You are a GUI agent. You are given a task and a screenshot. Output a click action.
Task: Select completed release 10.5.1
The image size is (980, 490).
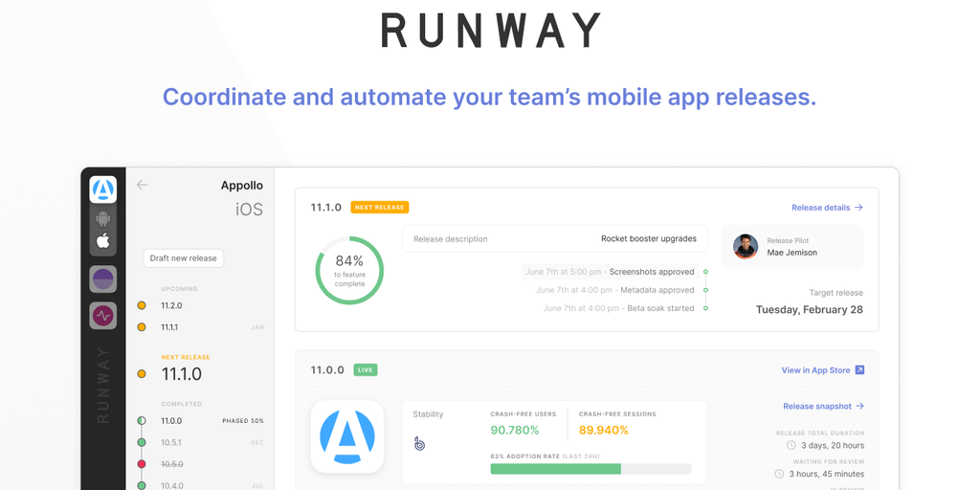tap(171, 442)
